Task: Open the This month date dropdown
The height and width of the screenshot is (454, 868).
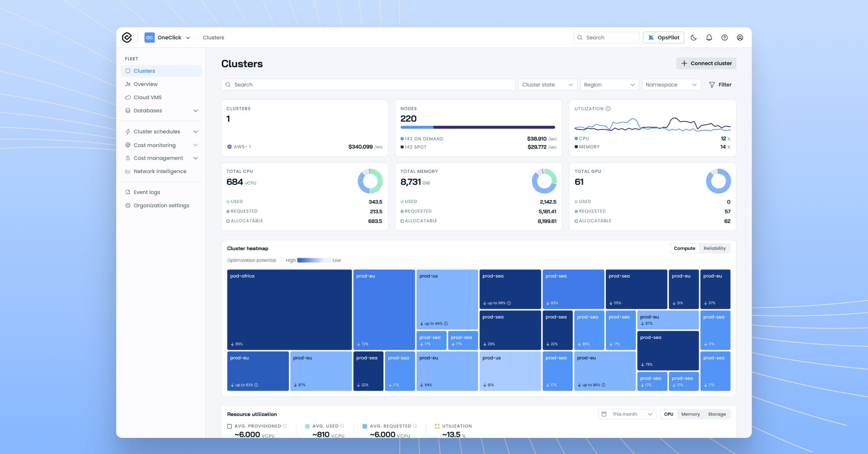Action: (627, 414)
